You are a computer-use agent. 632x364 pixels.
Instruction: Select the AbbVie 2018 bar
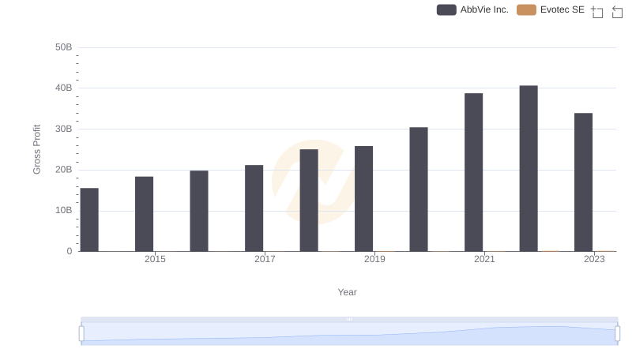pyautogui.click(x=309, y=201)
